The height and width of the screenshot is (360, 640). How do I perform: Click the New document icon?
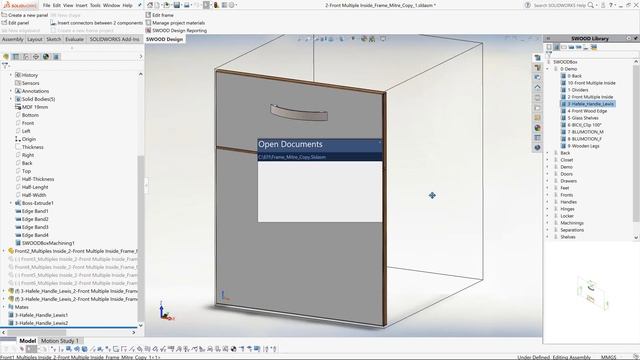pos(157,5)
